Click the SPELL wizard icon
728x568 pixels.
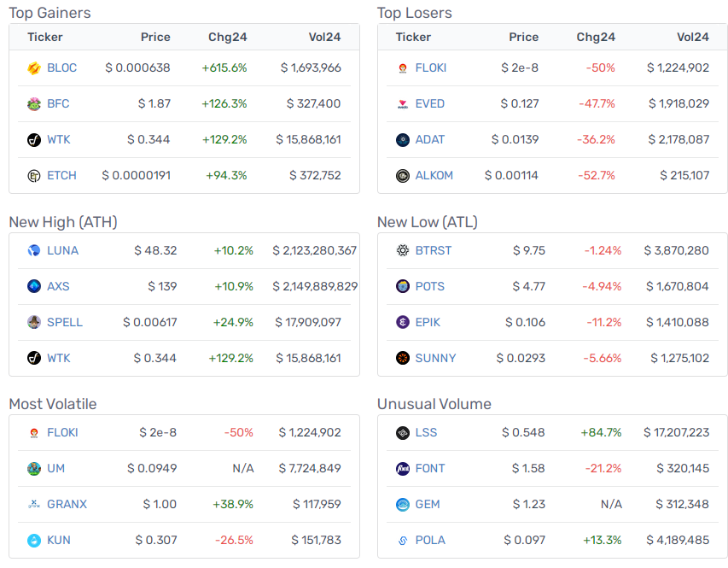34,322
